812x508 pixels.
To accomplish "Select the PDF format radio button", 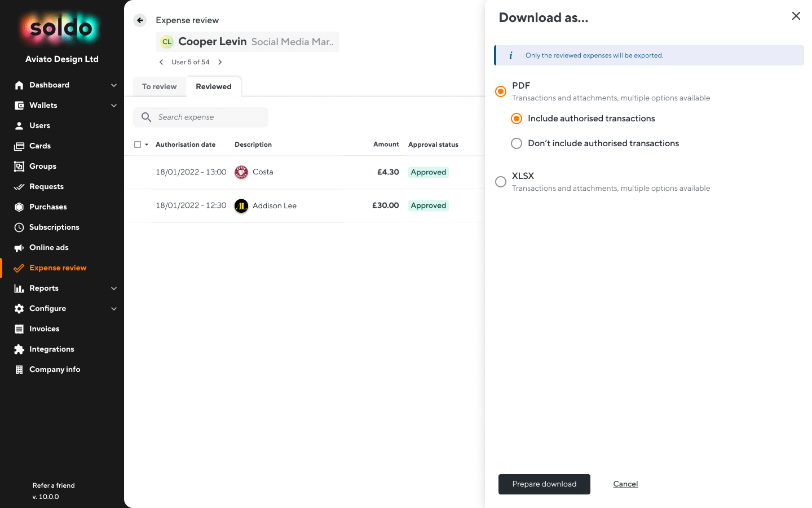I will (501, 91).
